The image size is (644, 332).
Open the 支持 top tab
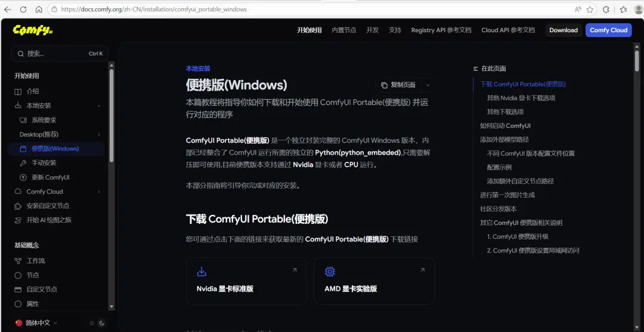[395, 30]
